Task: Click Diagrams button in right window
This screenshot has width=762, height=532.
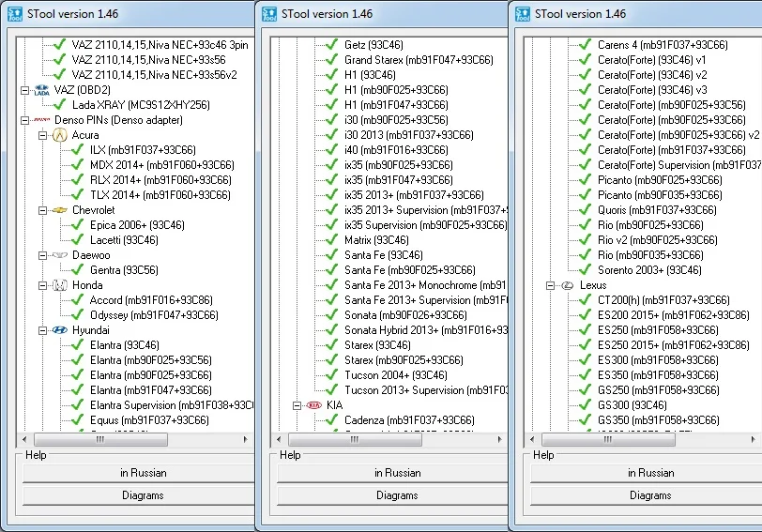Action: click(646, 495)
